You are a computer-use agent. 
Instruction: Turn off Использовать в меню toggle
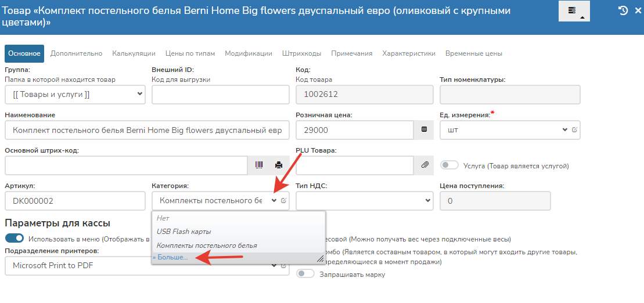click(15, 238)
